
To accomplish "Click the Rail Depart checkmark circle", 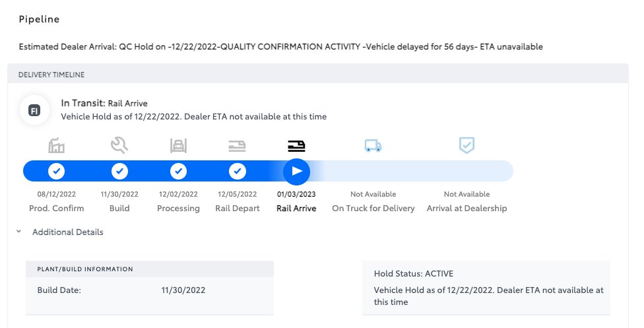I will pos(238,171).
